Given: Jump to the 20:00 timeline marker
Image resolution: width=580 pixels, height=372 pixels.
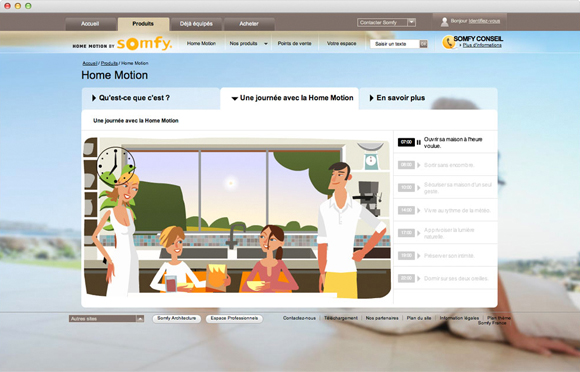Looking at the screenshot, I should pyautogui.click(x=406, y=278).
